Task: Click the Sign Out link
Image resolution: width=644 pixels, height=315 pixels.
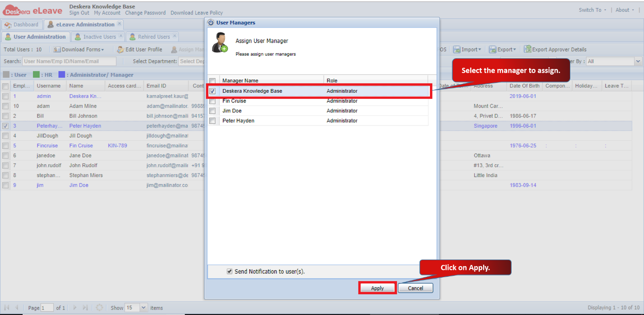Action: [x=79, y=13]
